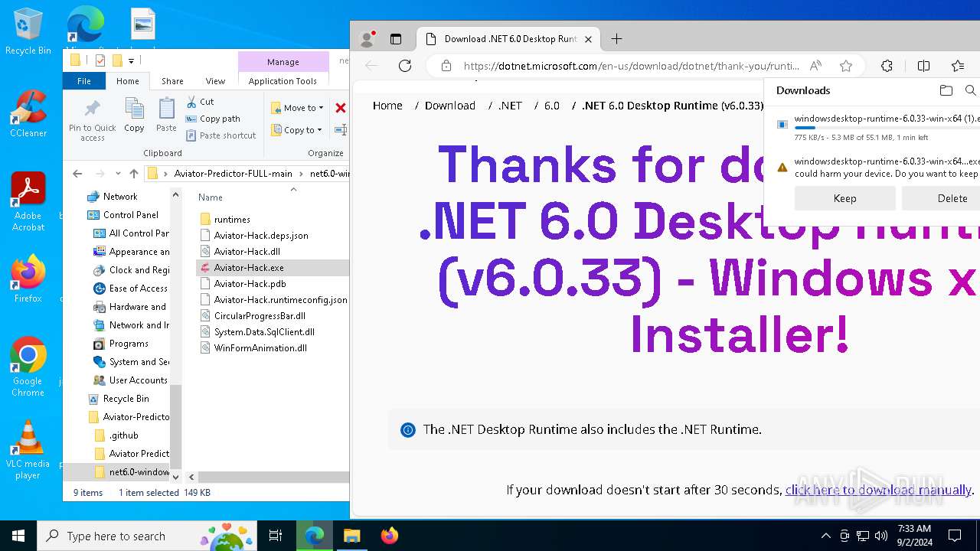Expand chevron after Aviator-Predictor-FULL-main breadcrumb
This screenshot has height=551, width=980.
tap(302, 174)
